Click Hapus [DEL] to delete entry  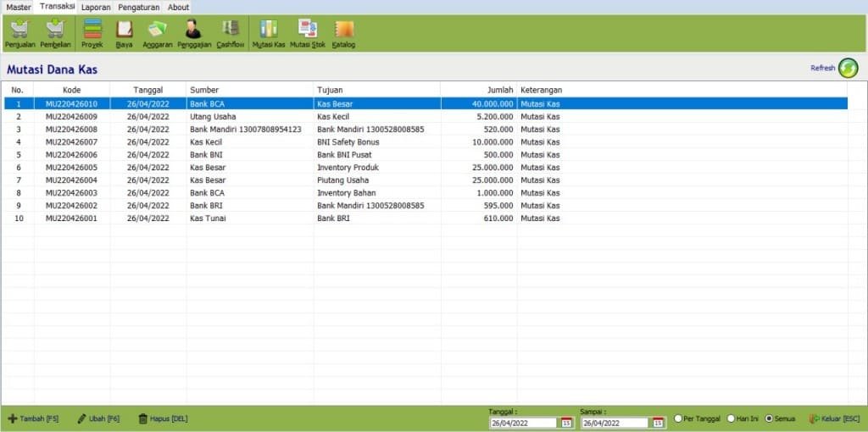163,418
